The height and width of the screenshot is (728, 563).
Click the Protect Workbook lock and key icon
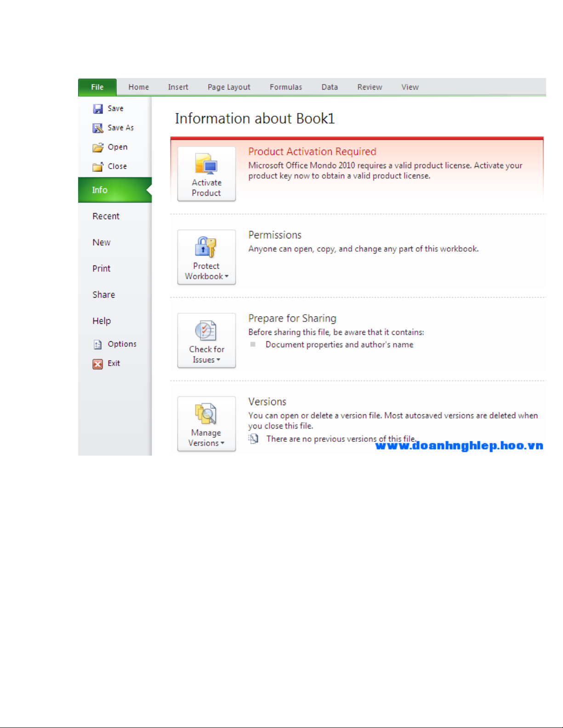(x=206, y=247)
